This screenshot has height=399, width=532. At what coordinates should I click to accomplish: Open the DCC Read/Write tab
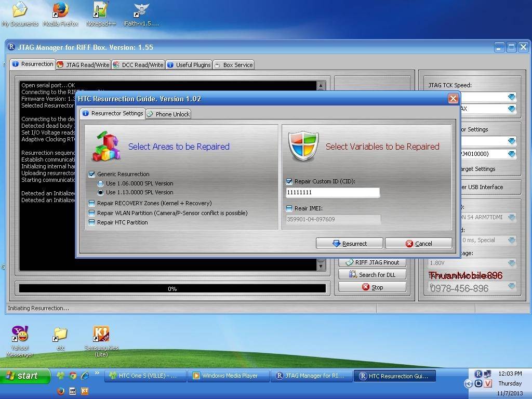138,65
